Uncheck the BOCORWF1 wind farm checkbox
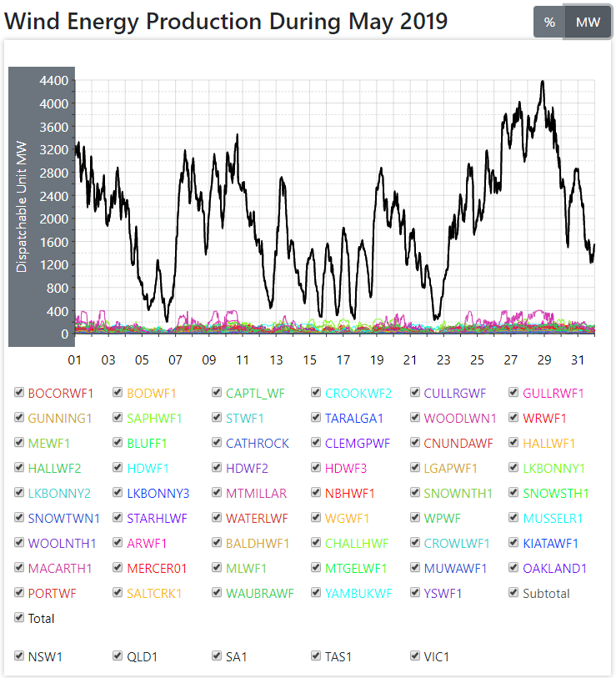The image size is (616, 678). tap(19, 393)
